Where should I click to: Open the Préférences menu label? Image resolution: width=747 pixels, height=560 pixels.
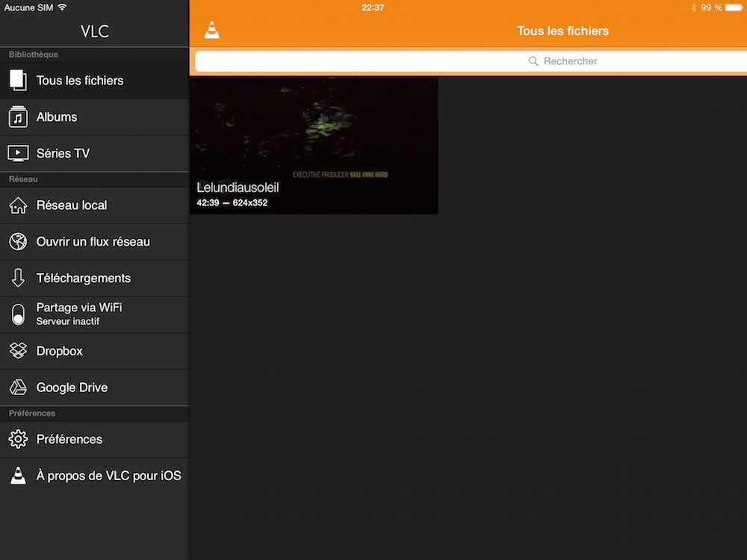tap(69, 439)
